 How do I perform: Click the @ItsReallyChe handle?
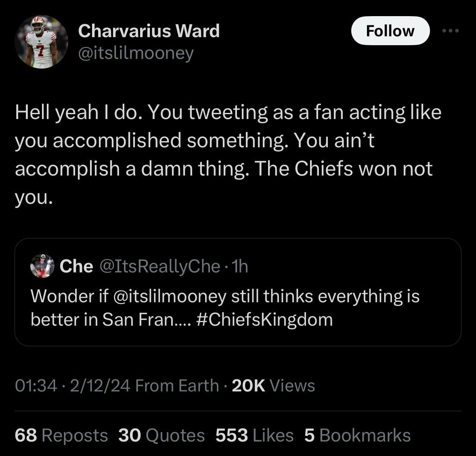pyautogui.click(x=159, y=266)
